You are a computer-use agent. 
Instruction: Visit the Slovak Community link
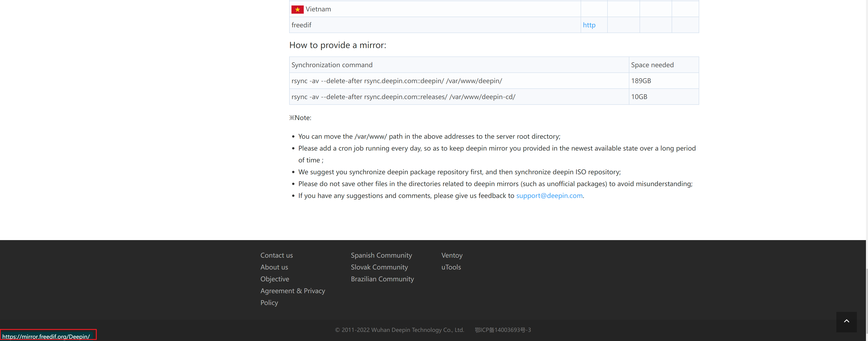pyautogui.click(x=379, y=267)
